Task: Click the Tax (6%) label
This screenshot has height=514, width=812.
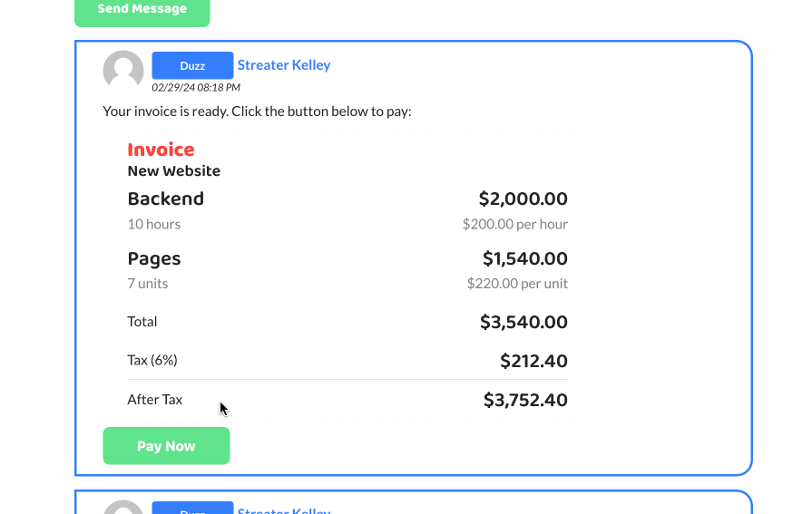Action: [152, 360]
